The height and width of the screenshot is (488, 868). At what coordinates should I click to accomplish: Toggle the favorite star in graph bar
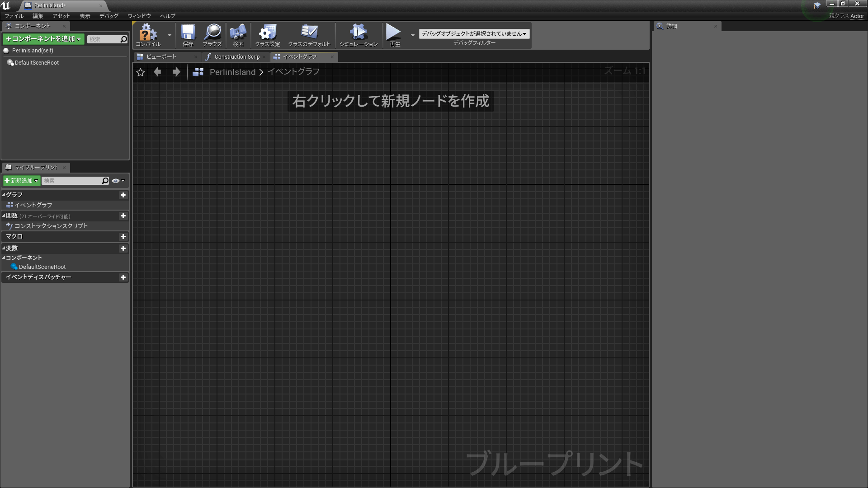point(140,72)
